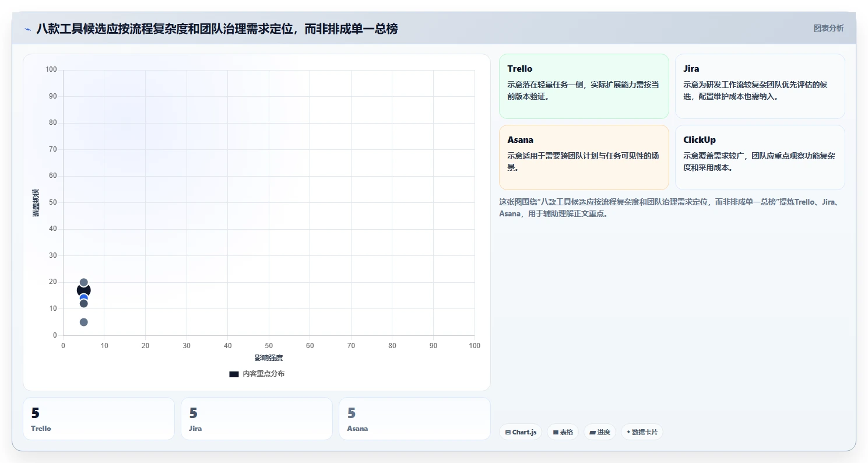Click the topmost gray data point near 20
Viewport: 868px width, 463px height.
pos(83,282)
